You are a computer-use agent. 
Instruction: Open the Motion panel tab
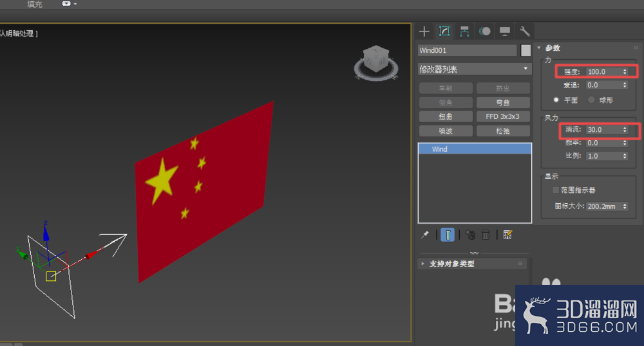pyautogui.click(x=485, y=32)
